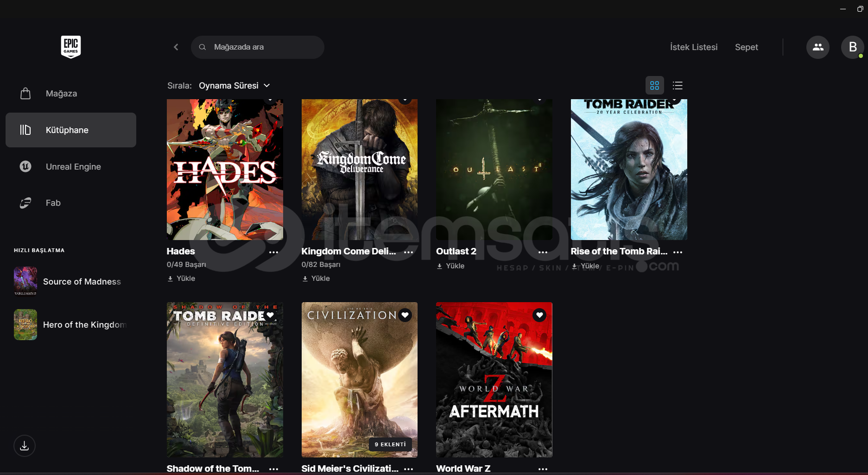868x475 pixels.
Task: Click the "0/82 Başarı" achievements text
Action: [321, 265]
